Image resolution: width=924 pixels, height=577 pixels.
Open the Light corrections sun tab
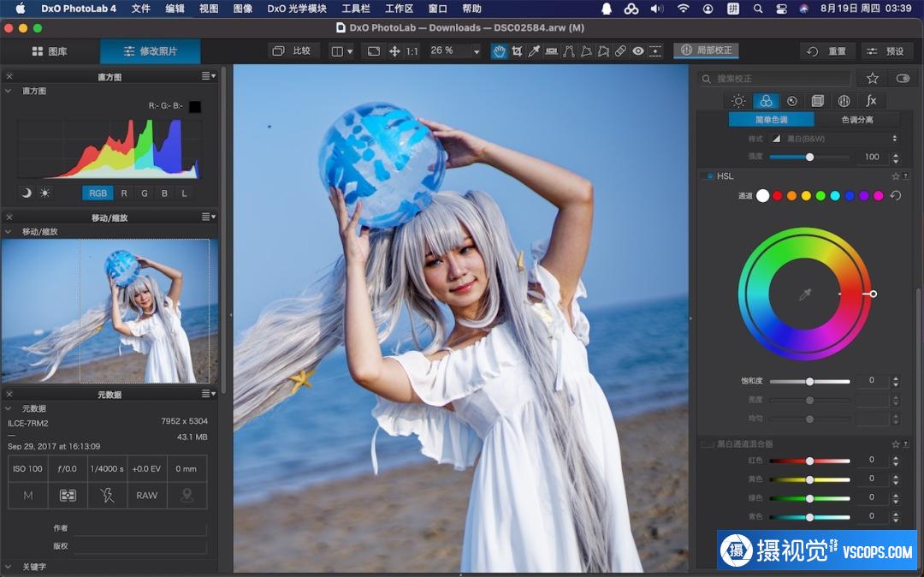(x=738, y=101)
